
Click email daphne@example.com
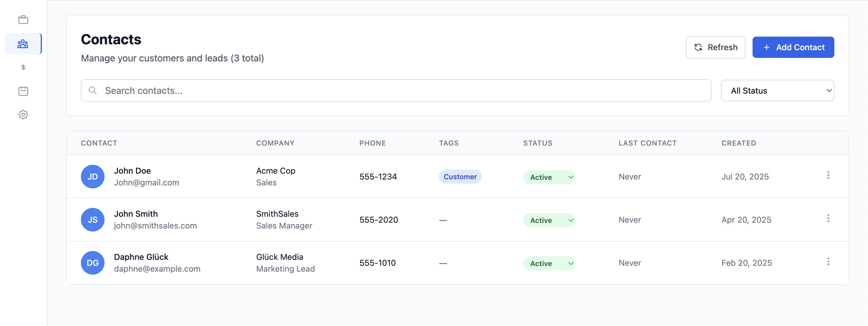coord(157,269)
